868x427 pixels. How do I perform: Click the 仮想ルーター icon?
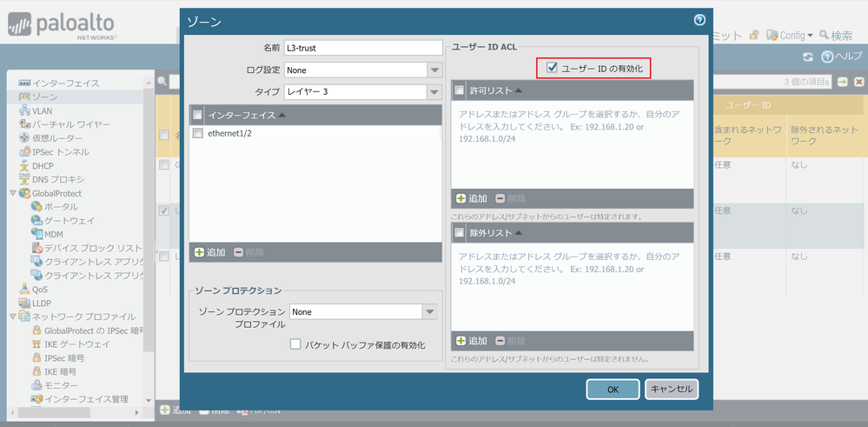[x=24, y=138]
